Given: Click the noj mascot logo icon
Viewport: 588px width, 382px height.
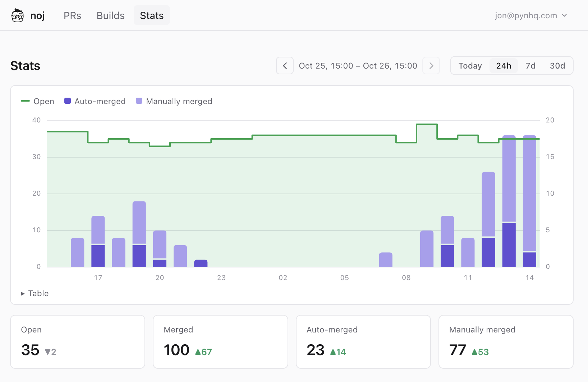Looking at the screenshot, I should coord(17,15).
